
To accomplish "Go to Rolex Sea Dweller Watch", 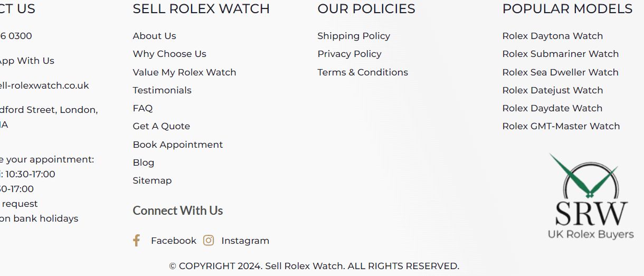I will point(560,72).
